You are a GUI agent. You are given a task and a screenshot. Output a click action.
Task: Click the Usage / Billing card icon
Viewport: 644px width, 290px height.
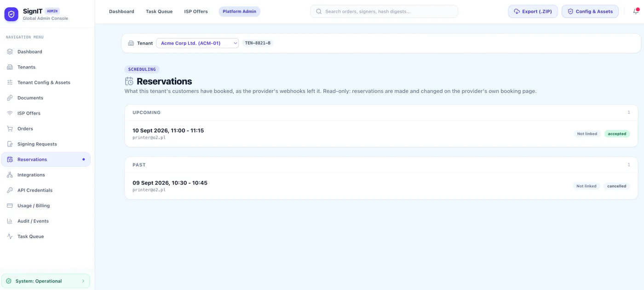pos(10,206)
